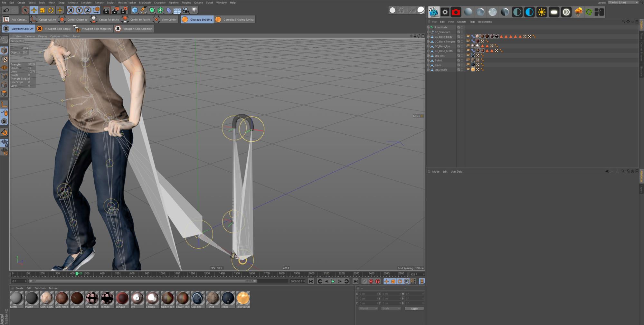Viewport: 644px width, 325px height.
Task: Open the material manager Texture menu
Action: 53,288
